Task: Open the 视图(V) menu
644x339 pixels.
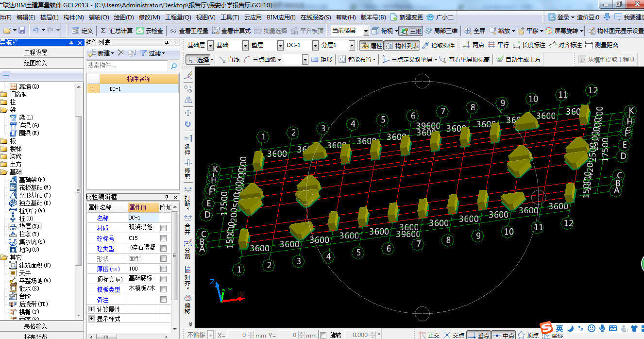Action: tap(205, 17)
